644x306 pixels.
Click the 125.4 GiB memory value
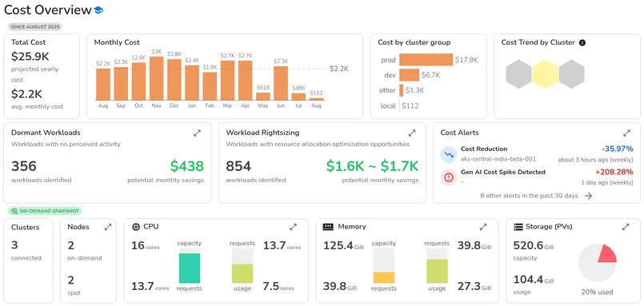[343, 246]
